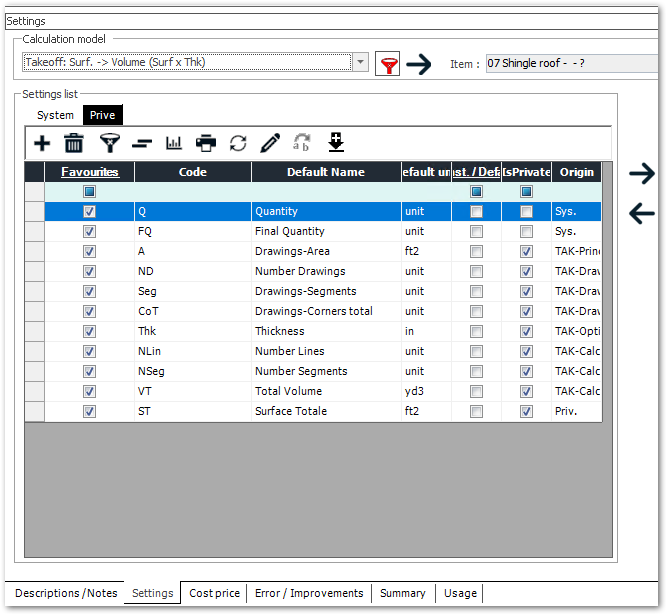
Task: Open the System settings tab
Action: point(55,115)
